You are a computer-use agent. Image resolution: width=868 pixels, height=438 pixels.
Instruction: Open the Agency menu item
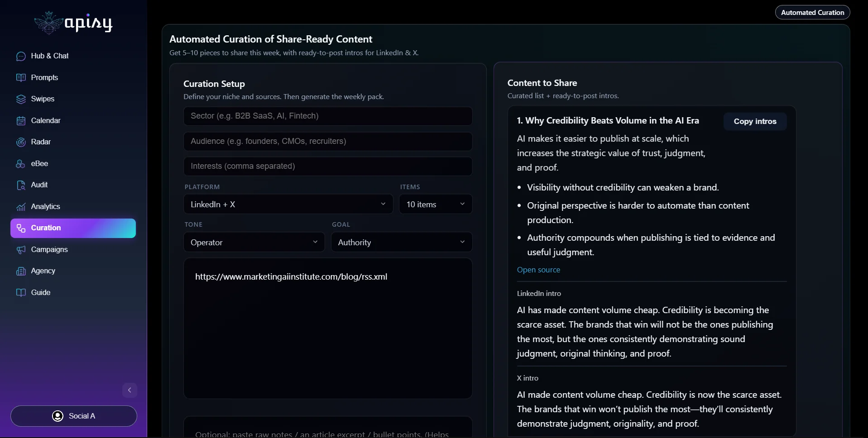(73, 271)
